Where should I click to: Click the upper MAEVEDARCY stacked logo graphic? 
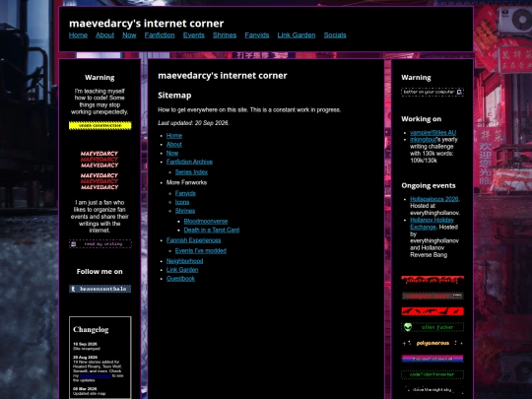100,160
